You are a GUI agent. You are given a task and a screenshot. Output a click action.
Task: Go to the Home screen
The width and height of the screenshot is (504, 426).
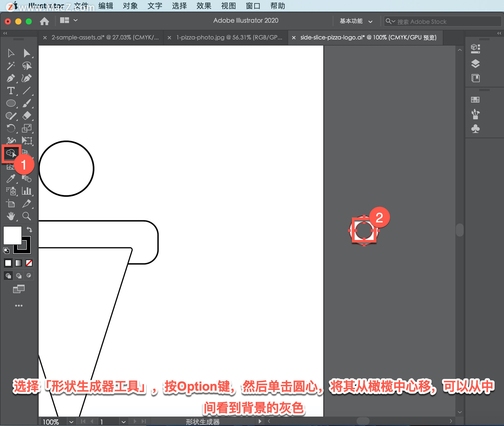tap(44, 21)
